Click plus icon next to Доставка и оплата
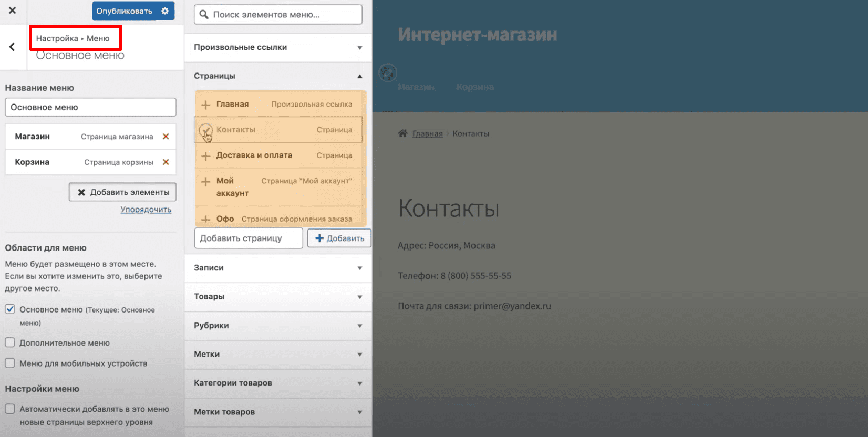 click(x=205, y=155)
